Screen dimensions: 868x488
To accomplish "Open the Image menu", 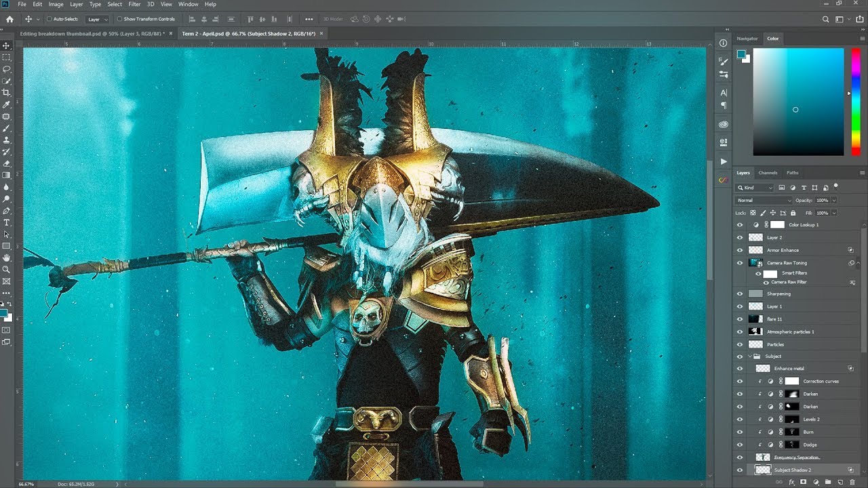I will (56, 4).
